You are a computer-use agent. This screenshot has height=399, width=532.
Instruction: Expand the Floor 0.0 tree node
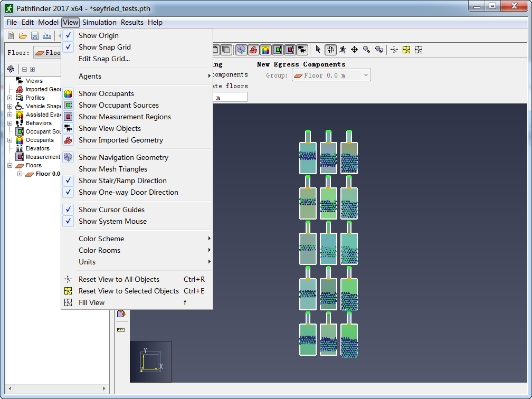20,174
